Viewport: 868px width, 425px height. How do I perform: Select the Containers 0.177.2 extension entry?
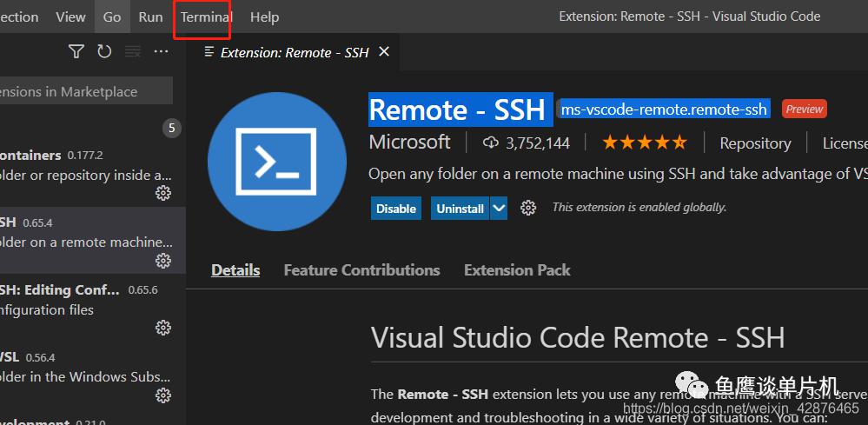pos(93,174)
